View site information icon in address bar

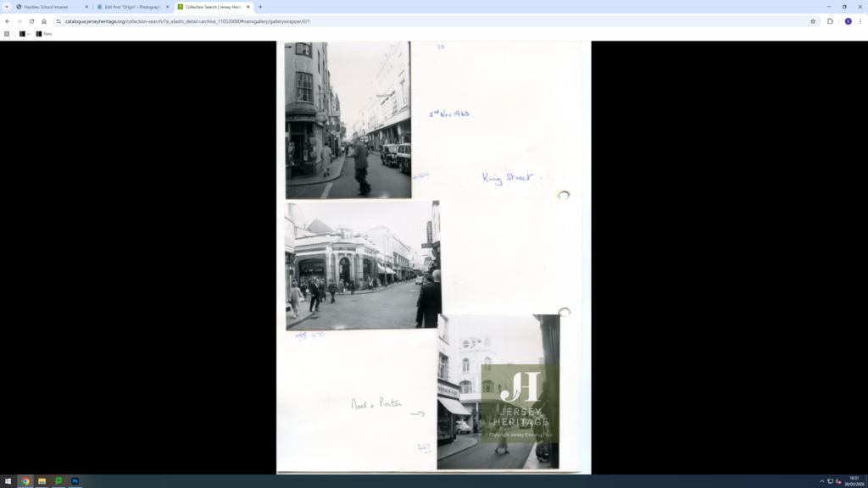click(x=58, y=21)
